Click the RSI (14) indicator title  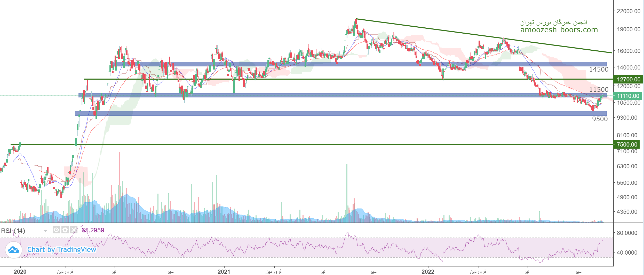[x=13, y=231]
